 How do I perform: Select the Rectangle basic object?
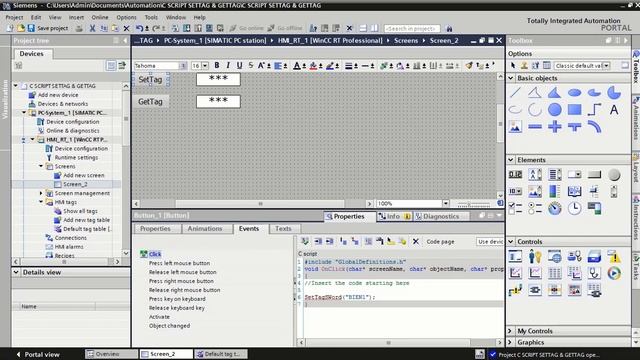click(574, 109)
